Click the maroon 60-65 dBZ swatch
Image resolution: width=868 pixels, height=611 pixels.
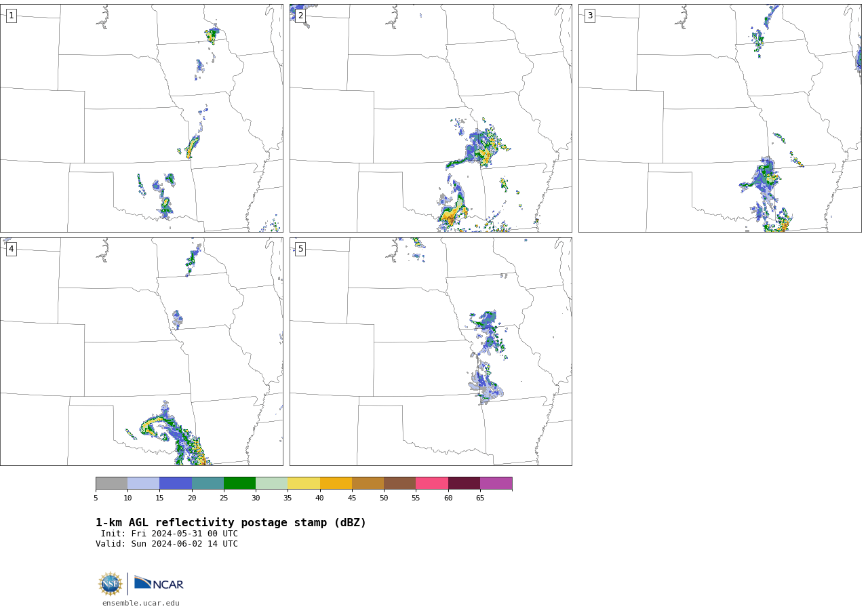[464, 484]
